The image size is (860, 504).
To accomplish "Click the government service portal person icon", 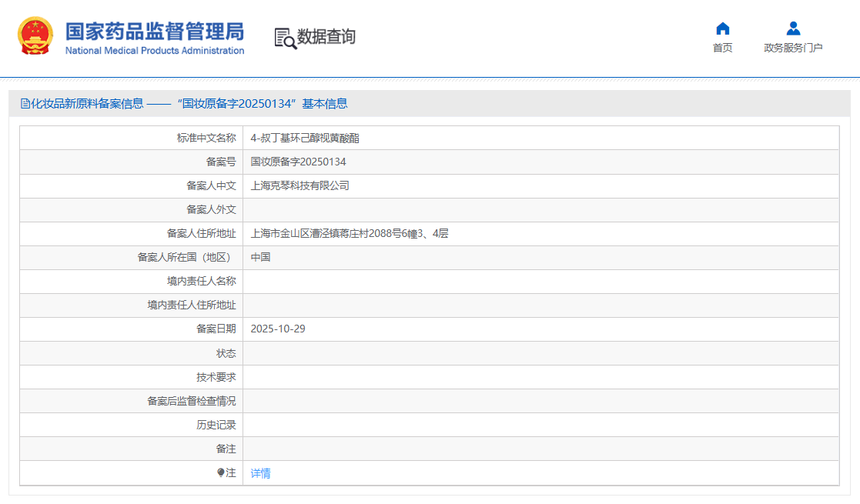I will coord(793,28).
